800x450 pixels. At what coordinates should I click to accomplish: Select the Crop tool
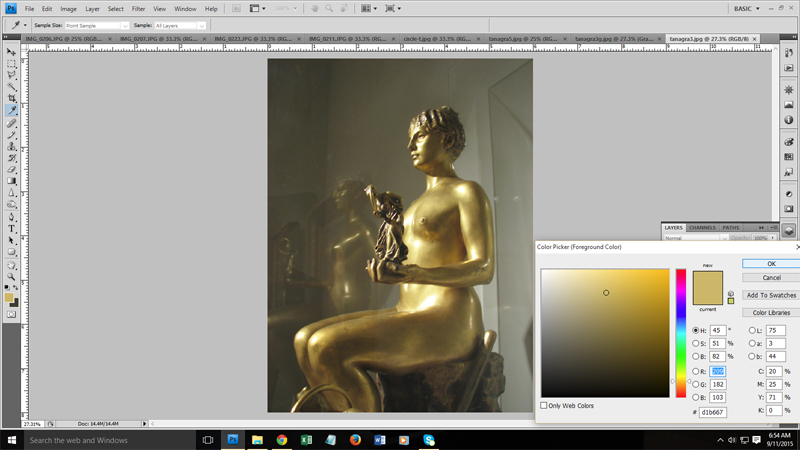[11, 98]
